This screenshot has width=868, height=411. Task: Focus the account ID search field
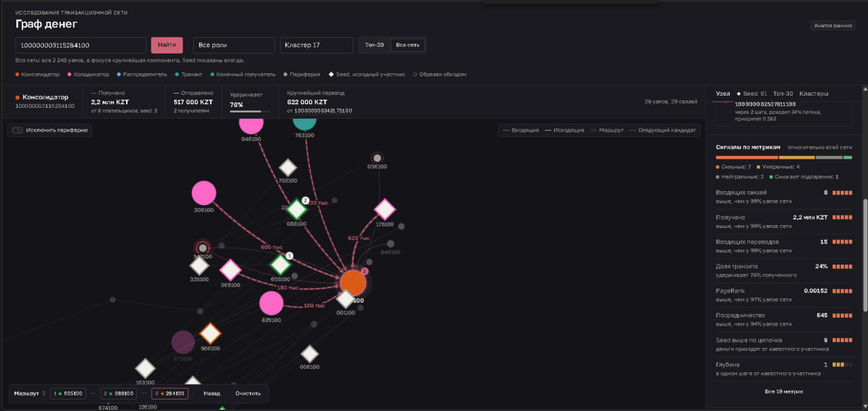81,45
